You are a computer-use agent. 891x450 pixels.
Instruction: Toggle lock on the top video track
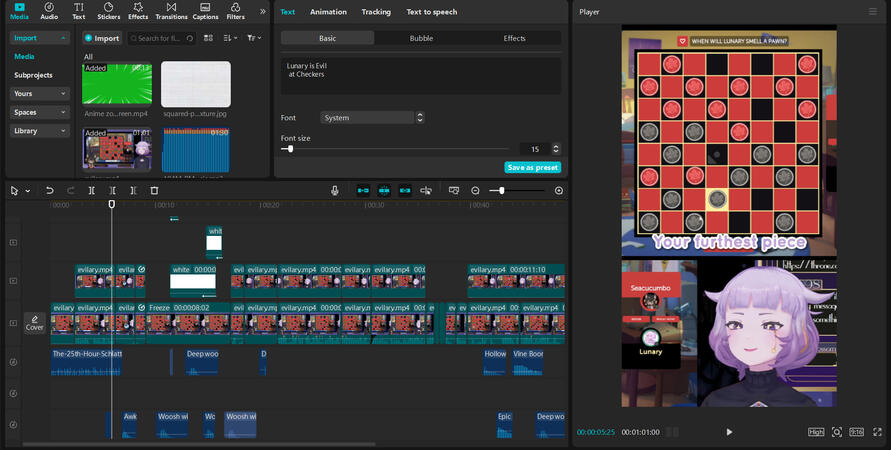tap(13, 243)
